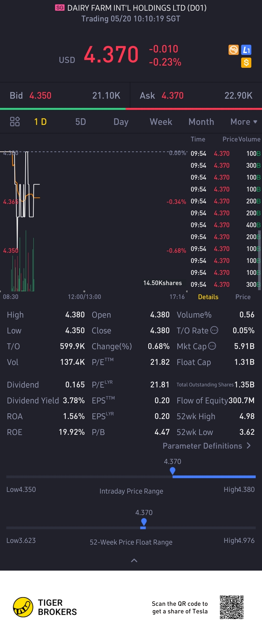The height and width of the screenshot is (644, 262).
Task: Select the Week chart tab
Action: point(161,122)
